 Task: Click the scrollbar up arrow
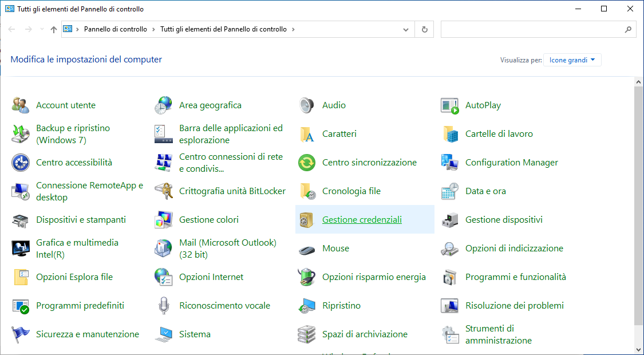pos(639,82)
